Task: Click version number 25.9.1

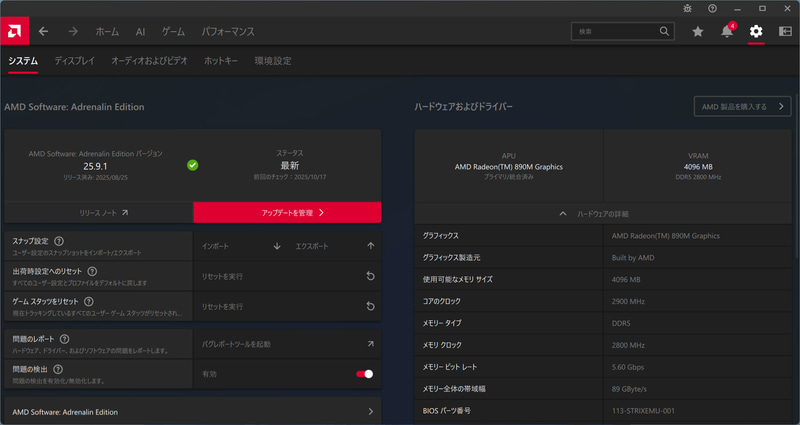Action: pyautogui.click(x=95, y=166)
